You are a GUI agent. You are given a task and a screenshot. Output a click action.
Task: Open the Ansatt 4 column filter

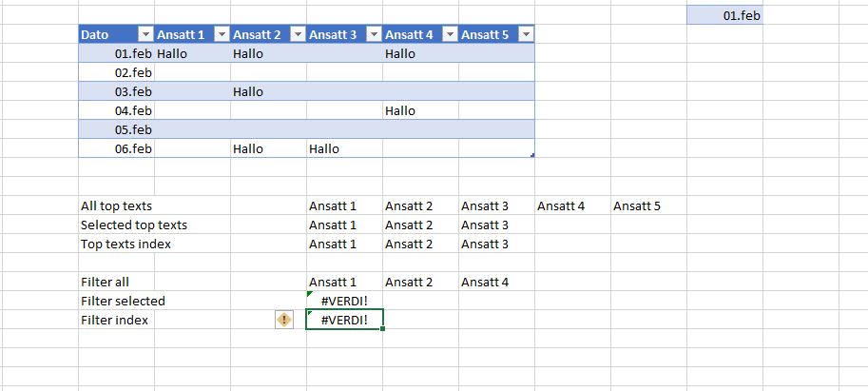click(449, 34)
